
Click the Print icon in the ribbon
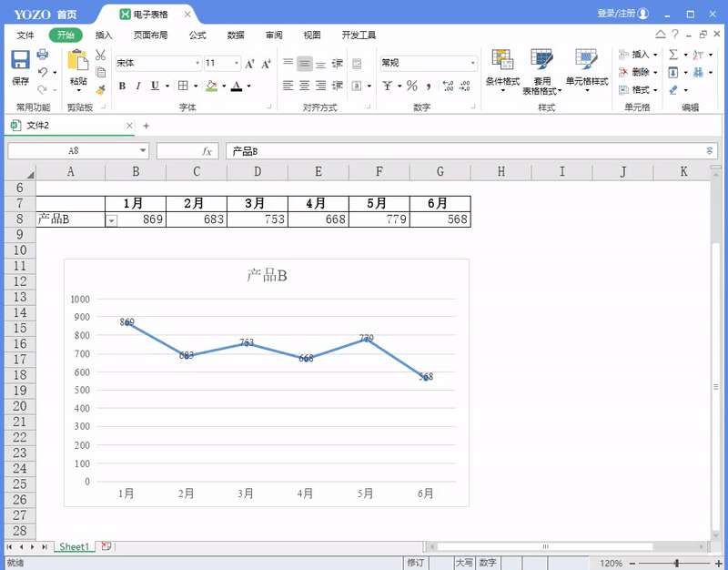tap(42, 55)
